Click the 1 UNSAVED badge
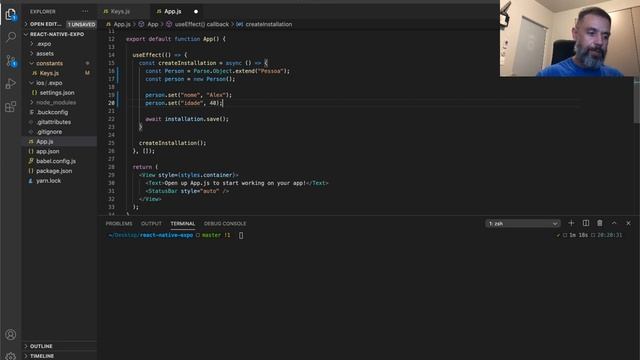The image size is (640, 360). click(x=81, y=24)
